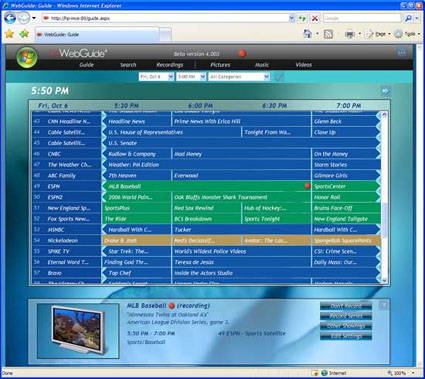Apply guide filter with the checkmark icon

tap(279, 77)
